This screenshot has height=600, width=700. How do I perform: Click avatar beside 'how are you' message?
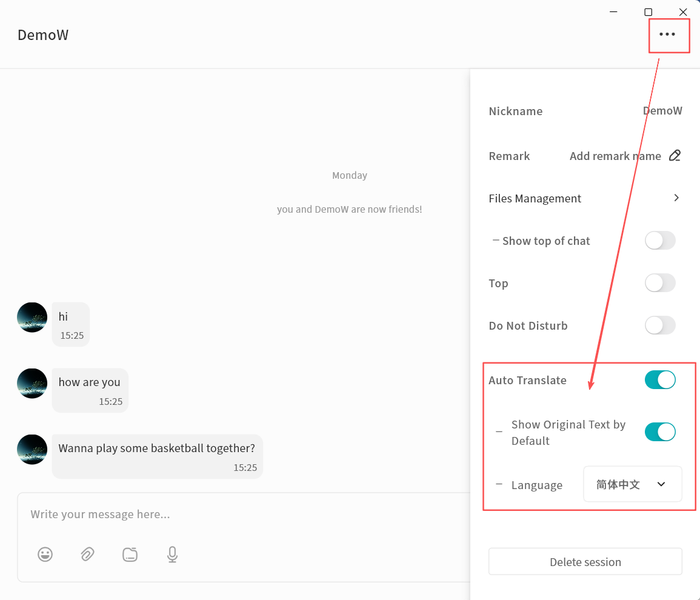(32, 384)
